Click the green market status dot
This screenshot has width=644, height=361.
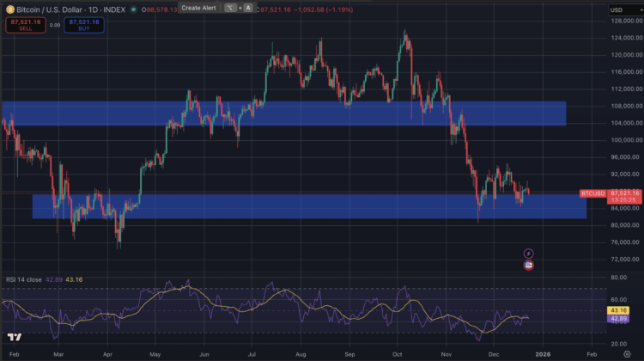(133, 9)
